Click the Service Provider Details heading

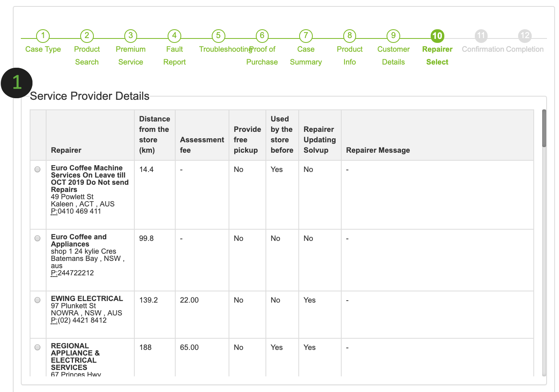pyautogui.click(x=90, y=96)
